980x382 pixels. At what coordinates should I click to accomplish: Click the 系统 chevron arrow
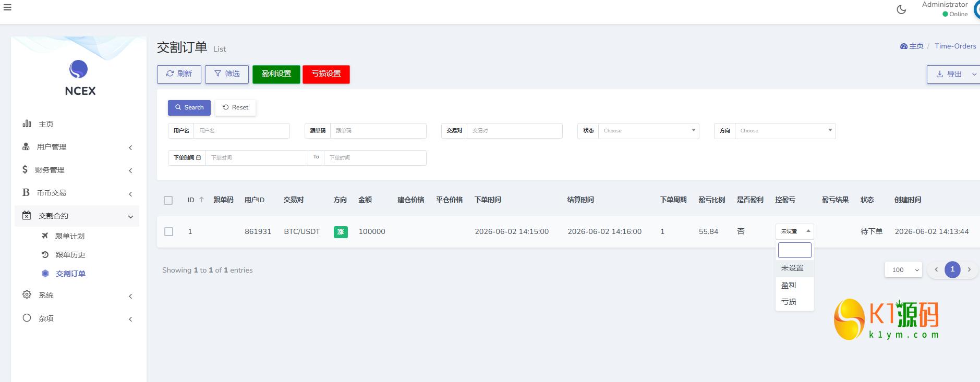click(x=130, y=296)
